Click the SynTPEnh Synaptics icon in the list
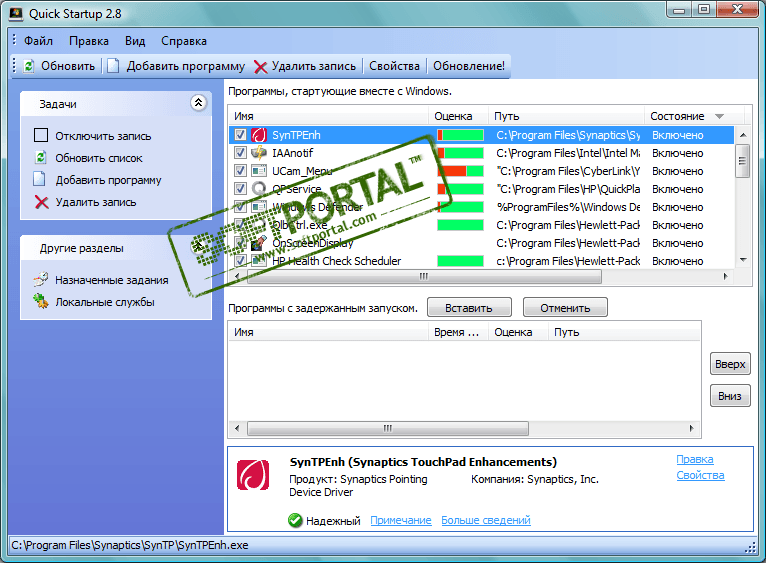 click(x=259, y=135)
